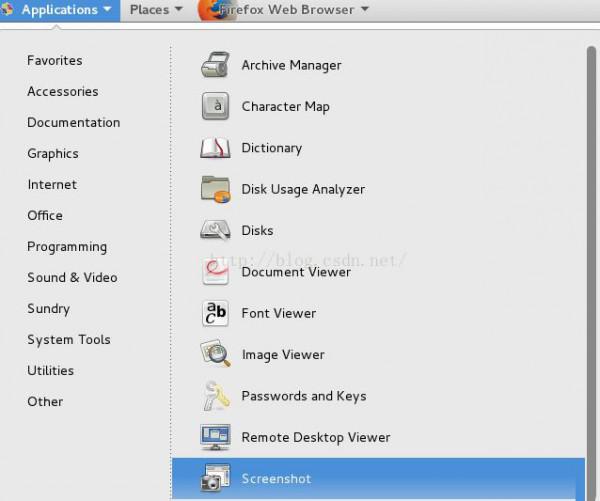Screen dimensions: 600x501
Task: Click the Firefox icon in top bar
Action: pyautogui.click(x=210, y=10)
